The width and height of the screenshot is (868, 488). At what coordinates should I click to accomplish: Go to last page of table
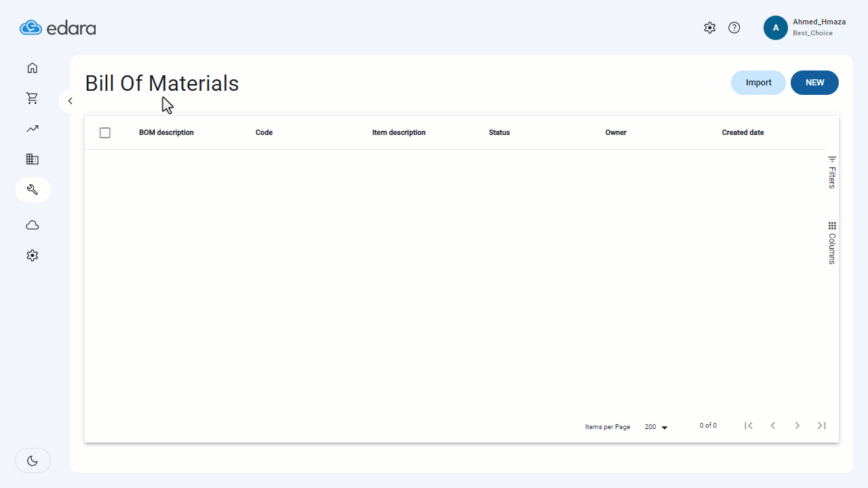click(822, 426)
